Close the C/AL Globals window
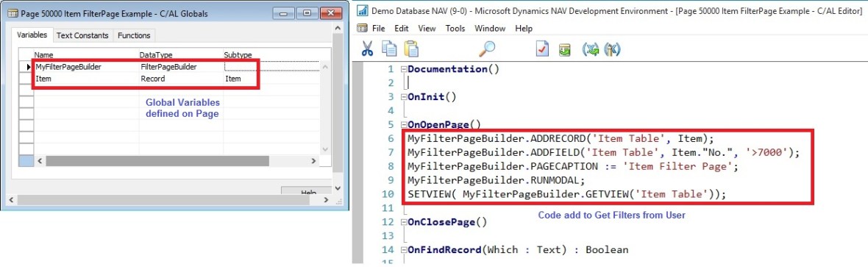868x267 pixels. (x=332, y=13)
